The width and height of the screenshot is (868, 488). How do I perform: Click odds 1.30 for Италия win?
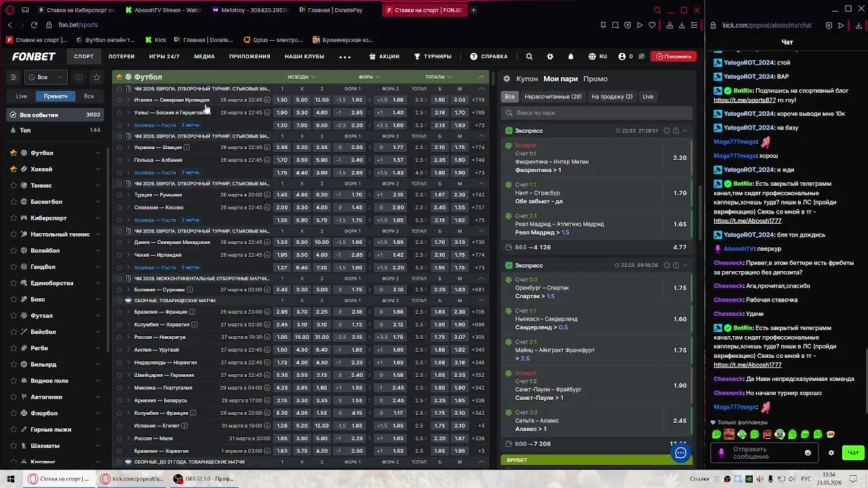tap(282, 100)
